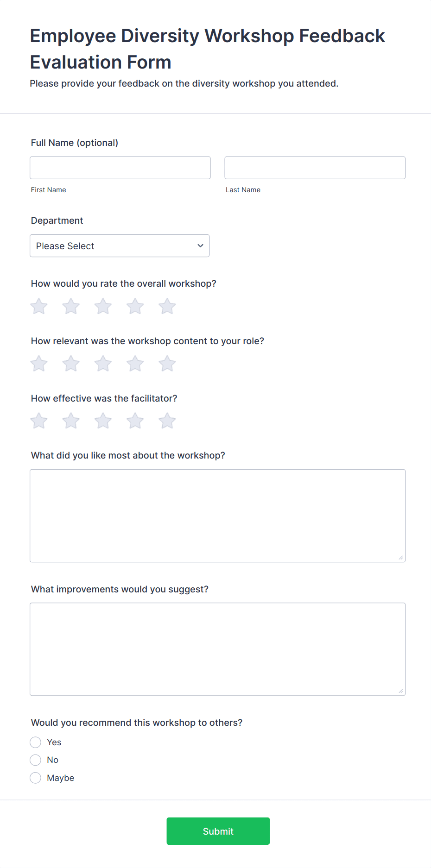Expand the Please Select department menu
The height and width of the screenshot is (868, 431).
click(x=120, y=245)
